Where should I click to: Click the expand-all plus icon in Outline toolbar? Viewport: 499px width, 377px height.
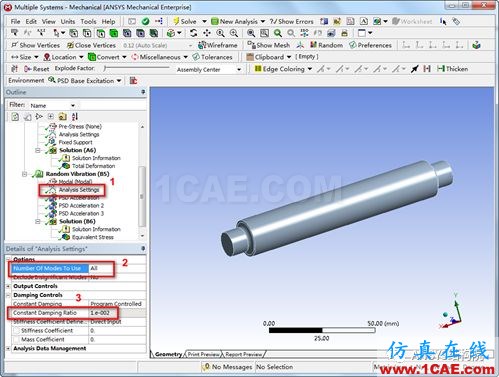point(51,116)
